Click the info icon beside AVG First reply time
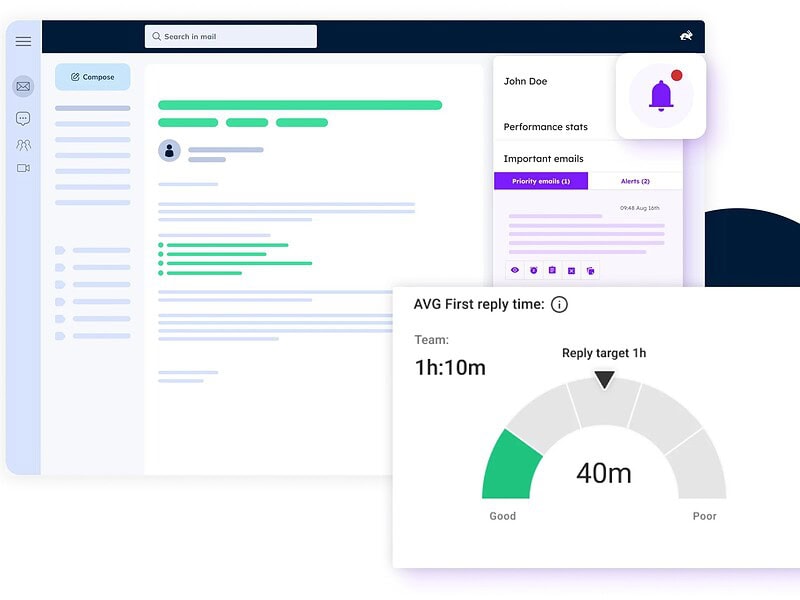 tap(559, 305)
